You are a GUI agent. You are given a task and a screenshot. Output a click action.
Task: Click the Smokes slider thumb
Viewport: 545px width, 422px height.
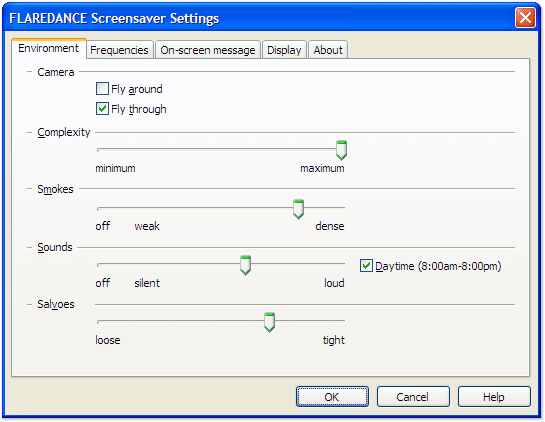point(298,209)
